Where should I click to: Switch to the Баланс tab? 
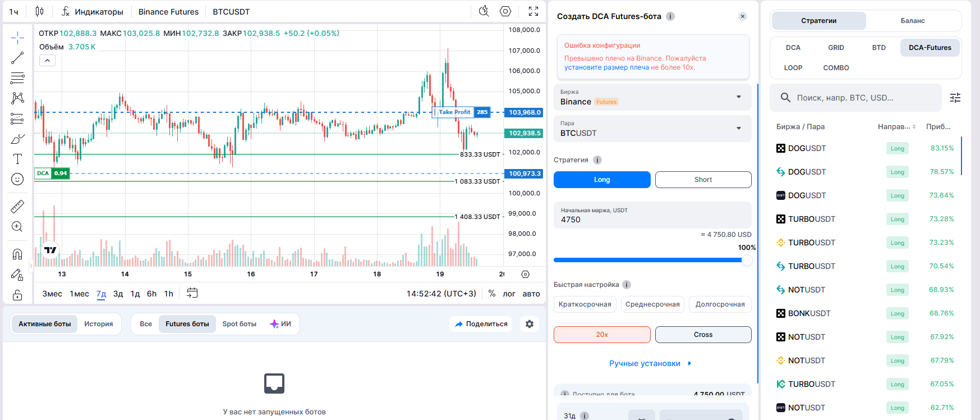pyautogui.click(x=913, y=21)
